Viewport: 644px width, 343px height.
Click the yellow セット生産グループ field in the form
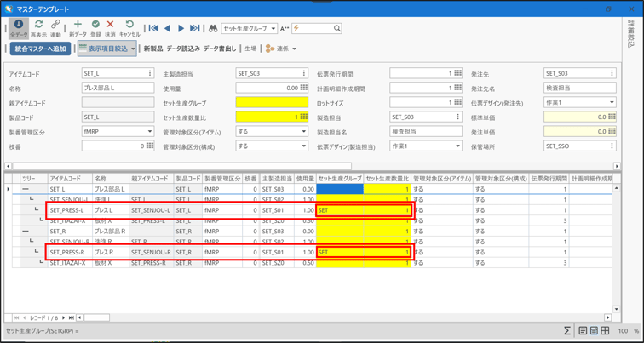point(271,103)
